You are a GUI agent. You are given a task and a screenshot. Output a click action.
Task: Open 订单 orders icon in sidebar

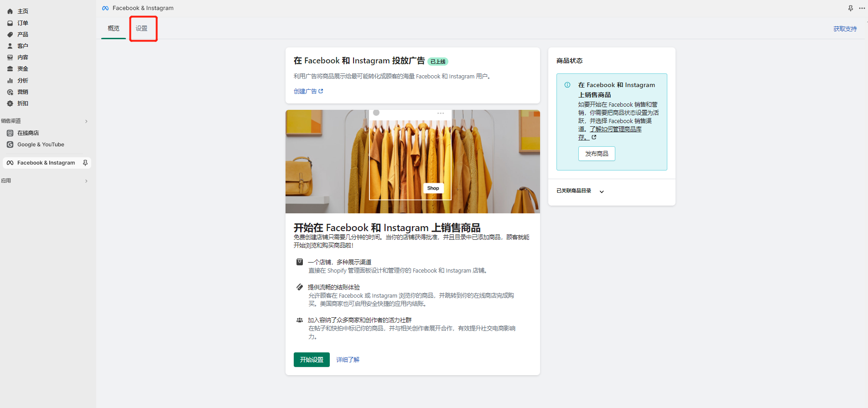[10, 23]
